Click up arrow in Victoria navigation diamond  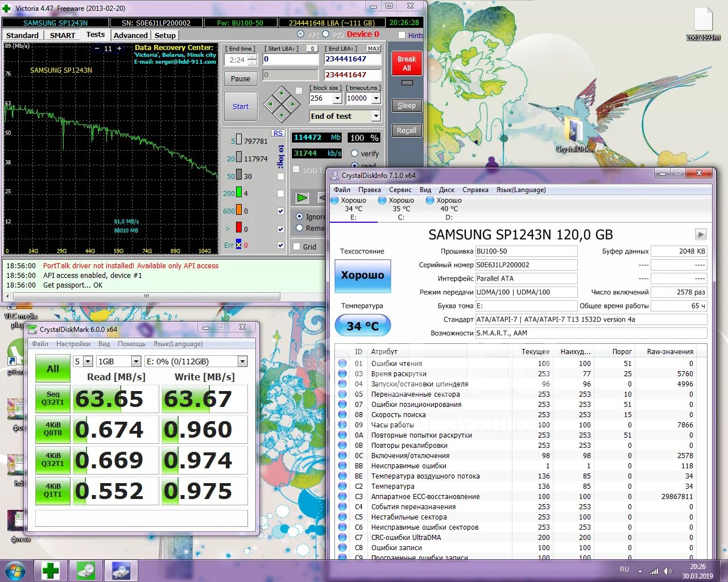click(282, 93)
